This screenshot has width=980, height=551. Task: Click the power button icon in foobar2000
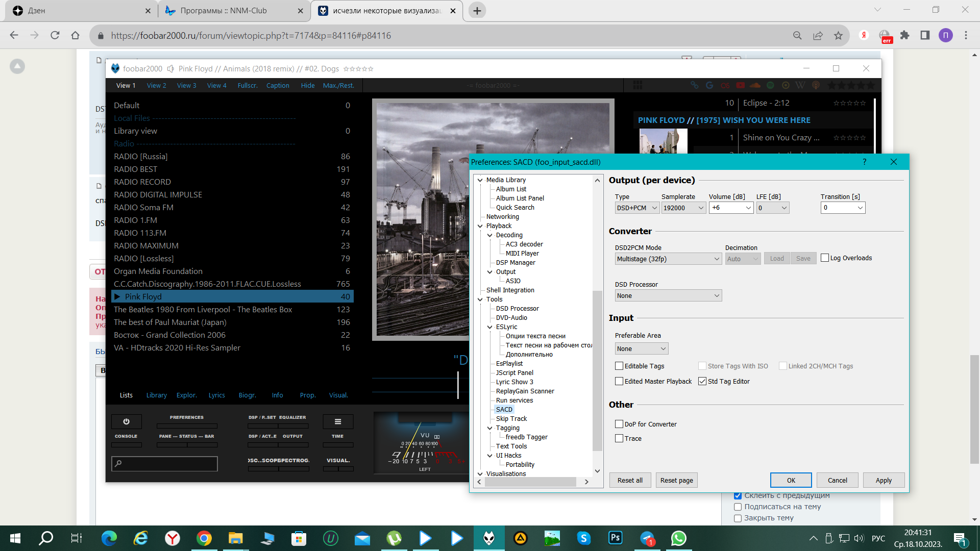click(126, 421)
